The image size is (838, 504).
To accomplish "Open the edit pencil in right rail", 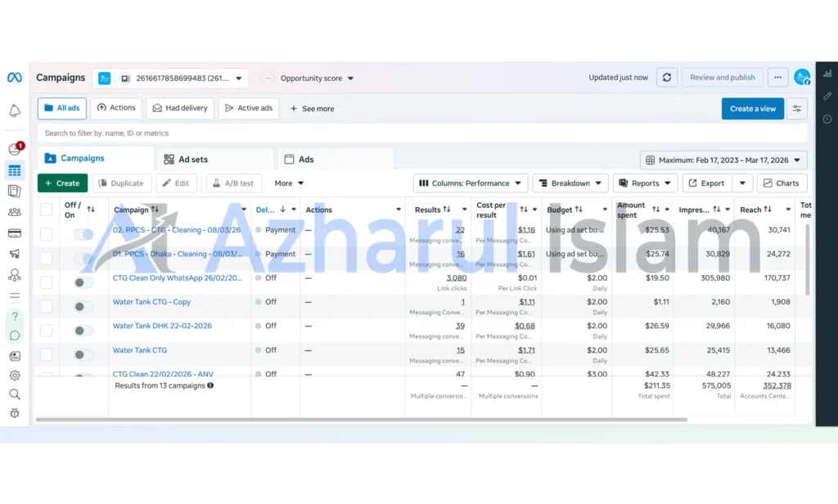I will [x=827, y=97].
